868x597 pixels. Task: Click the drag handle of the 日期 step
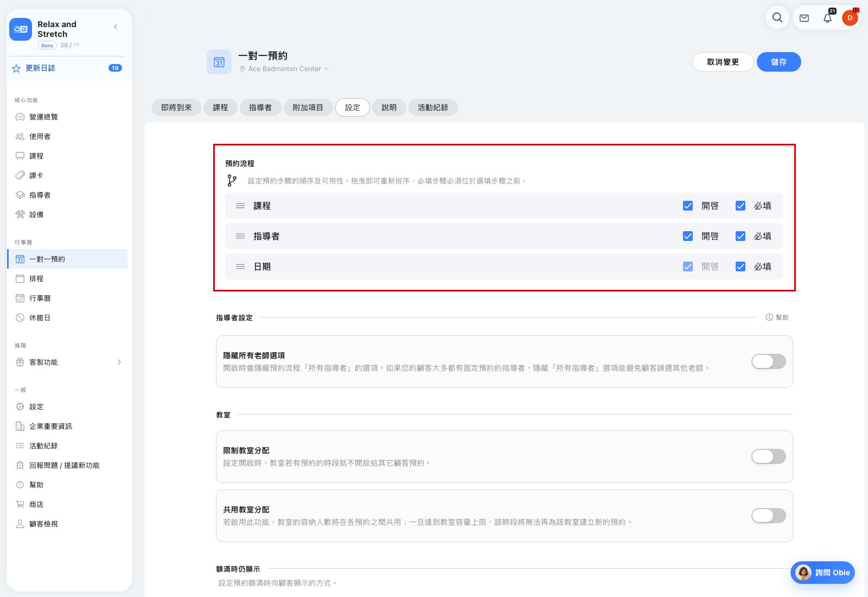tap(240, 266)
